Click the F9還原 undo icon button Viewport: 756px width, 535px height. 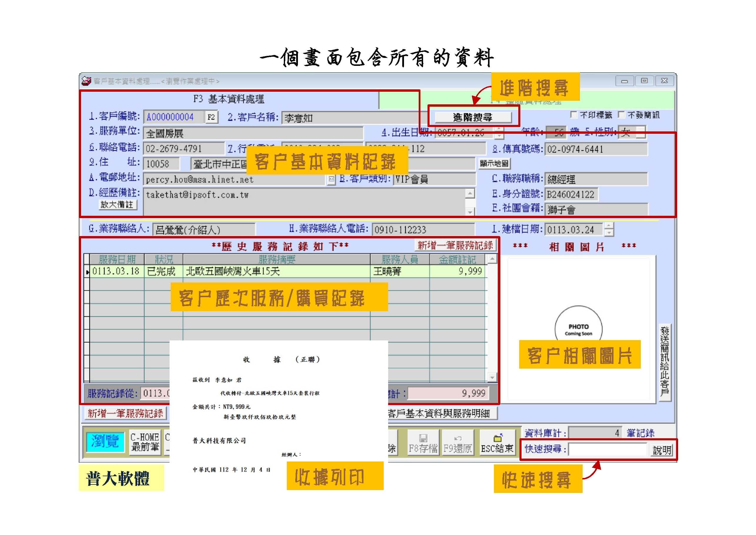point(458,442)
